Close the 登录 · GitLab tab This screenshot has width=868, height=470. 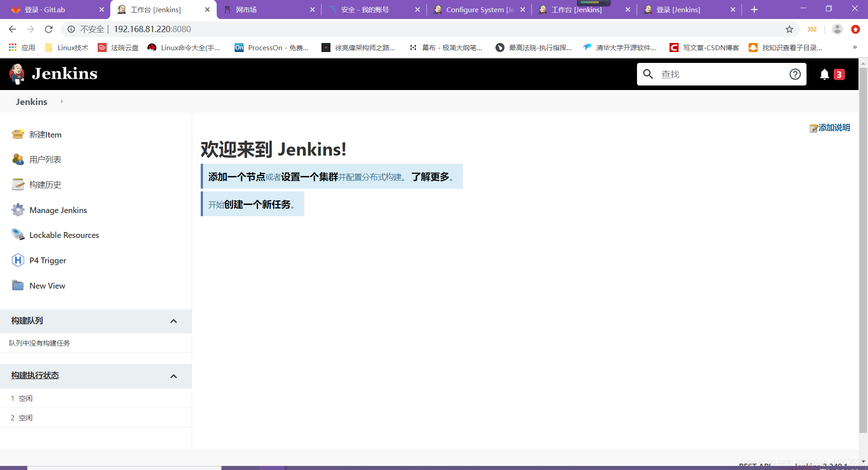101,9
